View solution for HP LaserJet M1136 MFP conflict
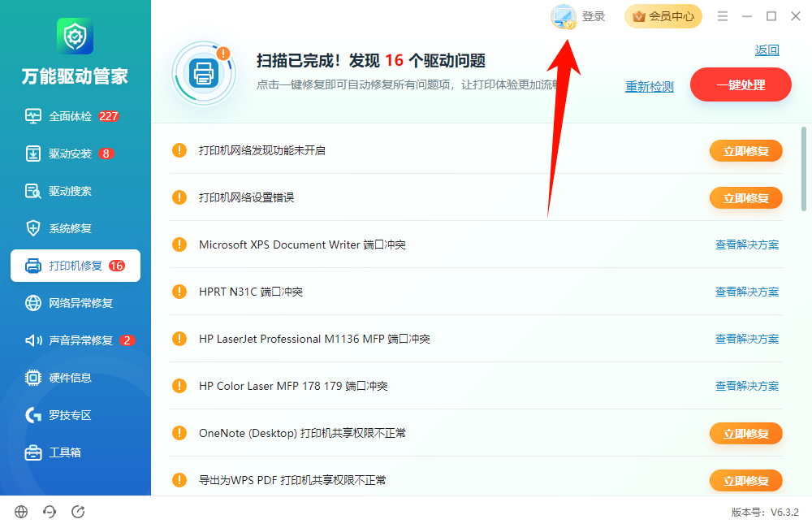 click(747, 339)
